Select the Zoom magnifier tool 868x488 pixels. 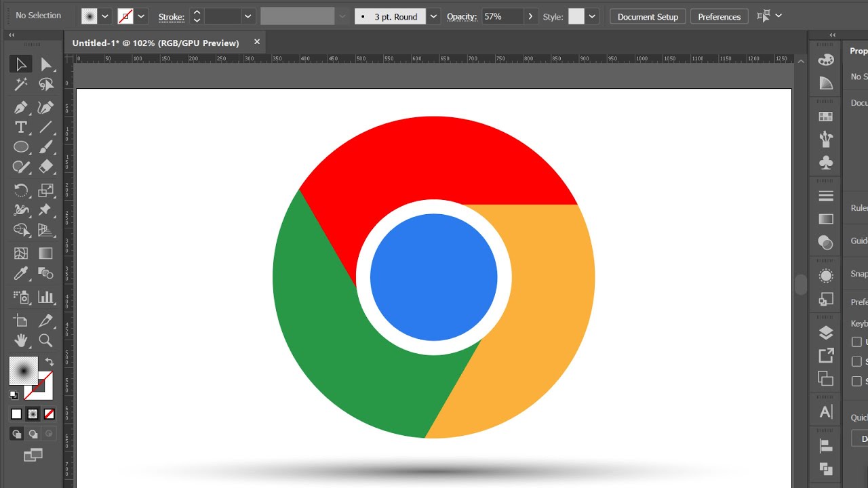(x=46, y=340)
